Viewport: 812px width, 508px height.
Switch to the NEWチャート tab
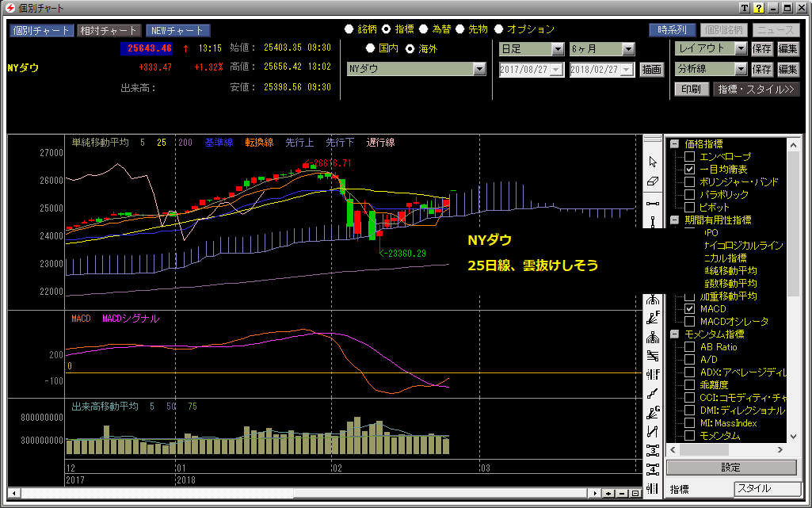tap(177, 31)
